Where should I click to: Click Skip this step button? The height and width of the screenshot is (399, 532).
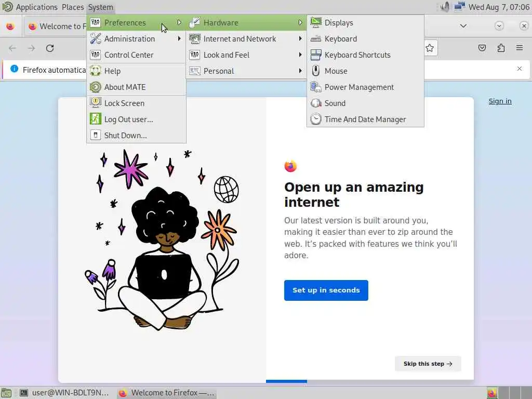coord(428,364)
